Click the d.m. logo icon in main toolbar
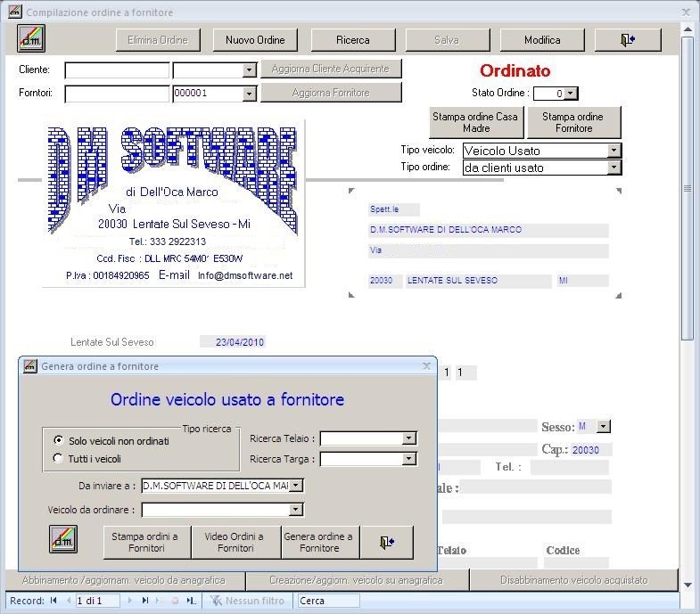Image resolution: width=700 pixels, height=614 pixels. click(x=31, y=39)
